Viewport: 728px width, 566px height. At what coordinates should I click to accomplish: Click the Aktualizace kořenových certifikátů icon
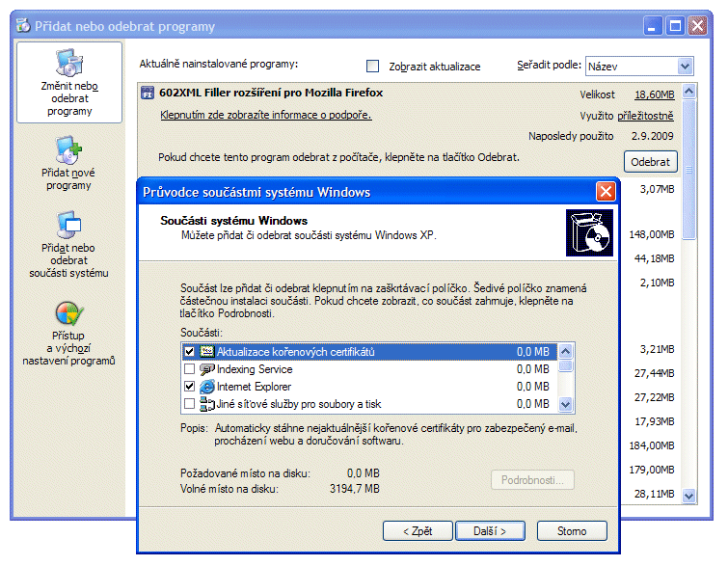206,352
